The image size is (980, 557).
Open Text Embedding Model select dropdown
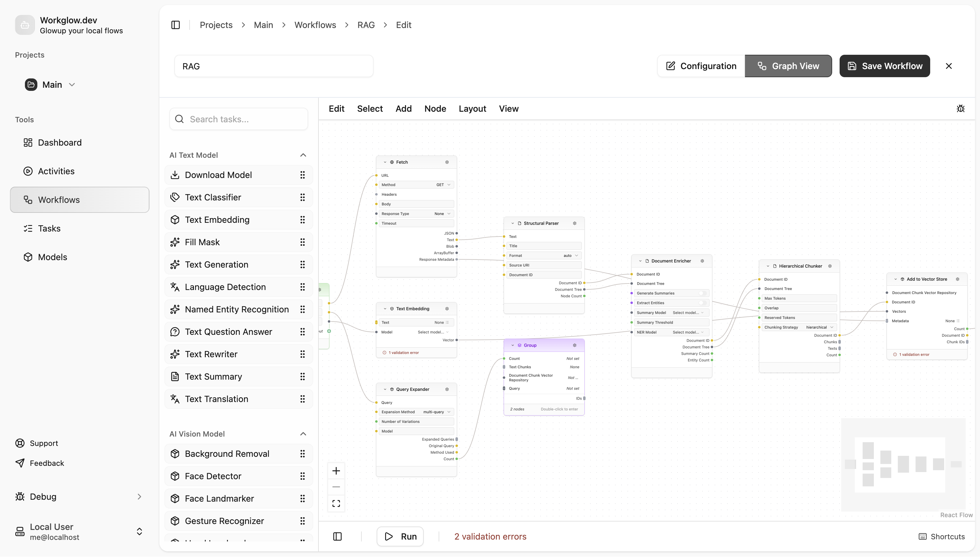(x=433, y=332)
